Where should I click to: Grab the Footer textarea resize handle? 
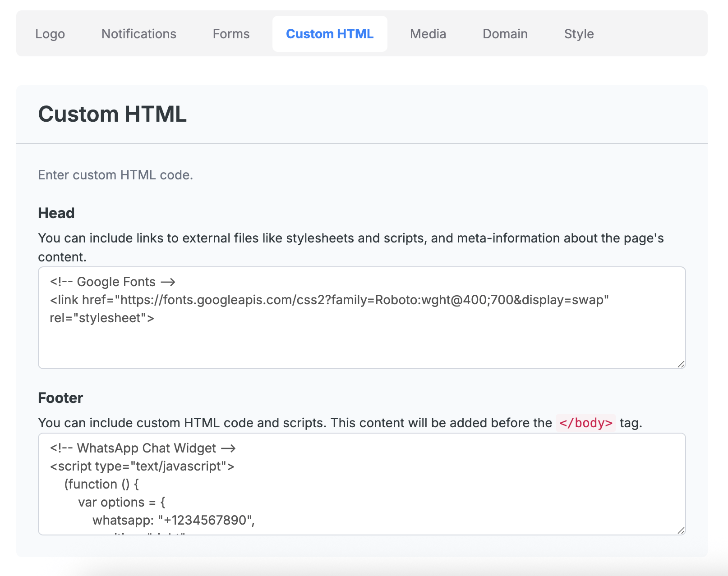click(681, 530)
